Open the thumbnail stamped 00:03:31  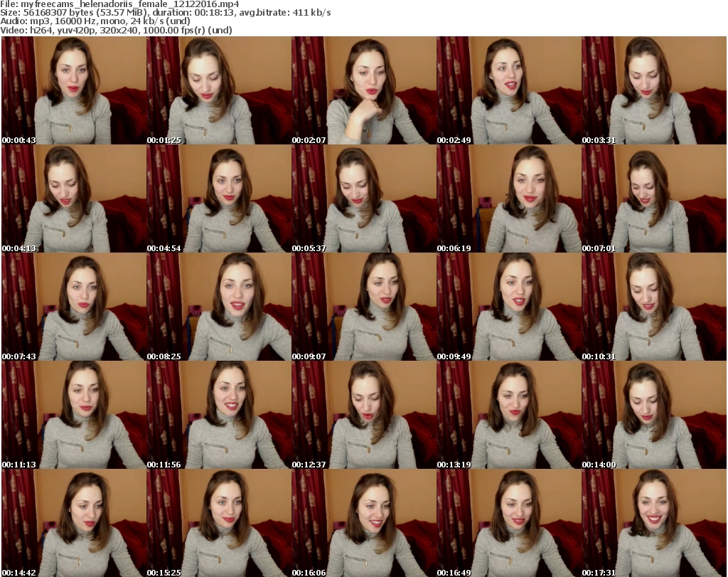pos(654,90)
